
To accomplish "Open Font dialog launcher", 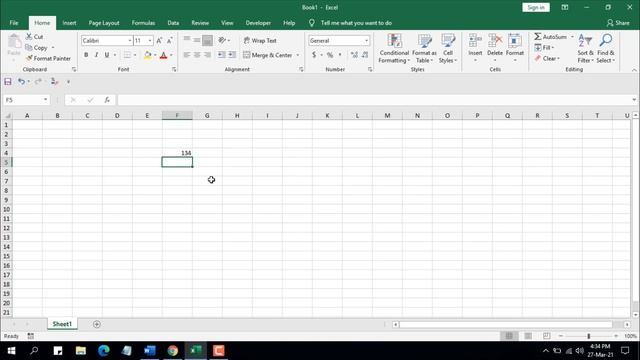I will [174, 69].
